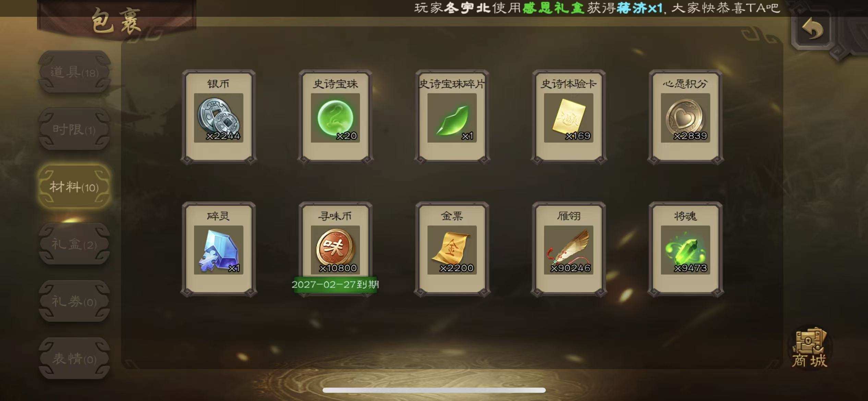868x401 pixels.
Task: Tap the x20 史诗宝珠 quantity
Action: tap(347, 136)
